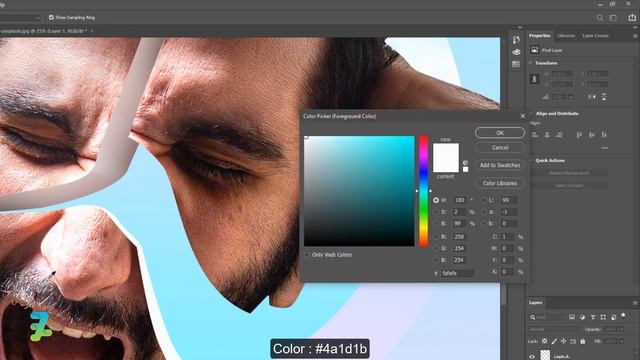This screenshot has width=640, height=360.
Task: Open the Properties panel menu
Action: click(x=635, y=36)
